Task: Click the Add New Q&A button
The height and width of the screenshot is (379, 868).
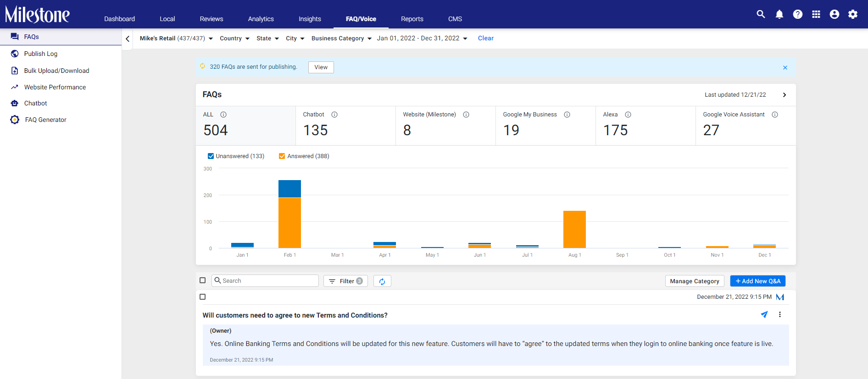Action: tap(757, 281)
